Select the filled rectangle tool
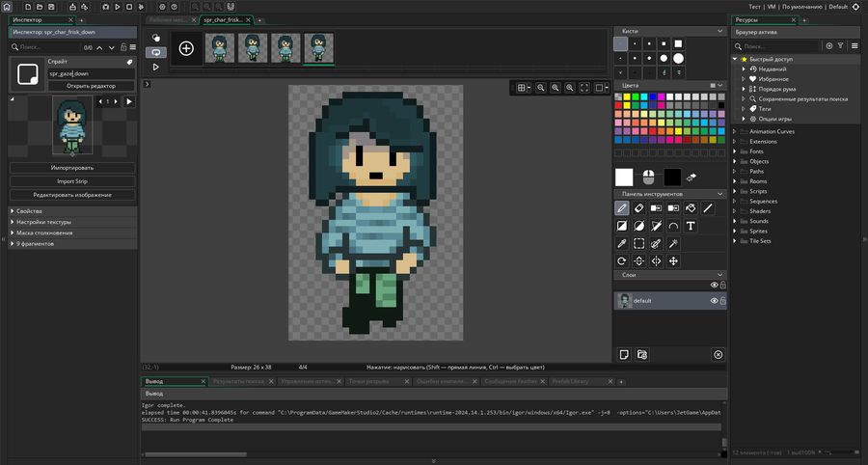Image resolution: width=868 pixels, height=465 pixels. coord(622,226)
